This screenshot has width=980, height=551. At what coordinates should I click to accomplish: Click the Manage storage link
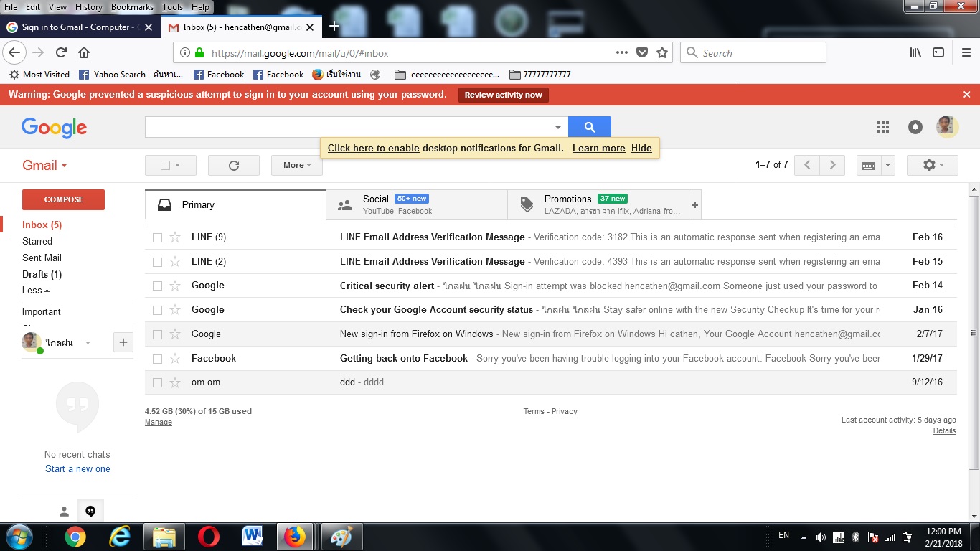[159, 423]
